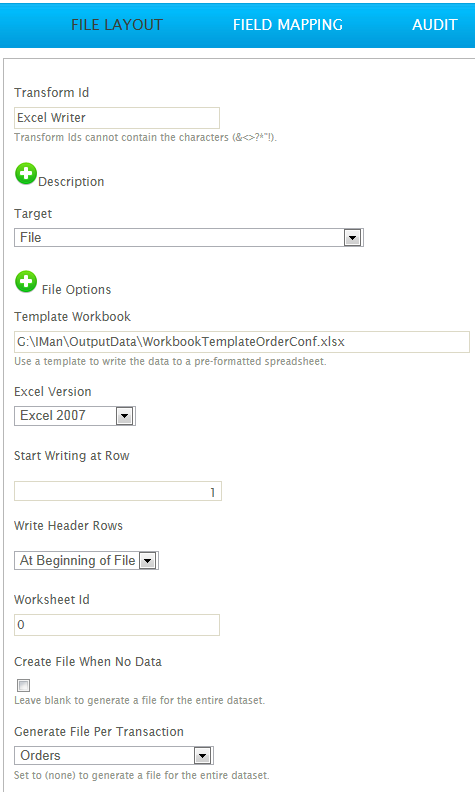Click the arrow beside Excel 2007
Image resolution: width=475 pixels, height=792 pixels.
coord(124,416)
